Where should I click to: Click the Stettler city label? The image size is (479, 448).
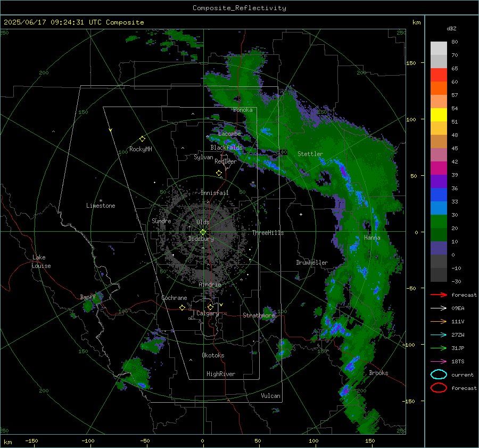[x=310, y=154]
